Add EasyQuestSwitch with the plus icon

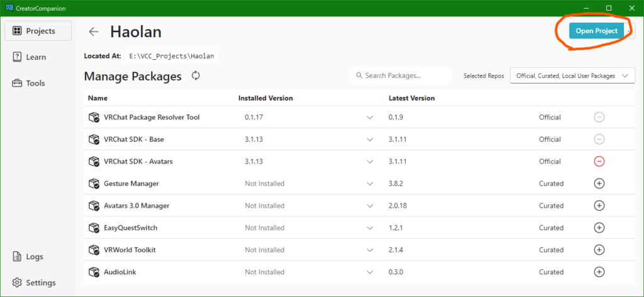point(599,228)
